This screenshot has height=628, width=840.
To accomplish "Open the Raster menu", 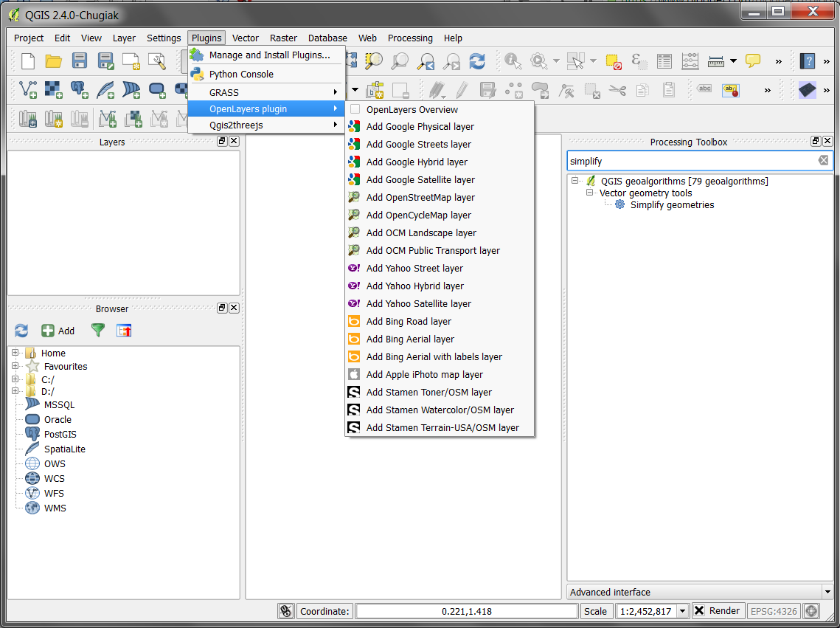I will click(283, 38).
